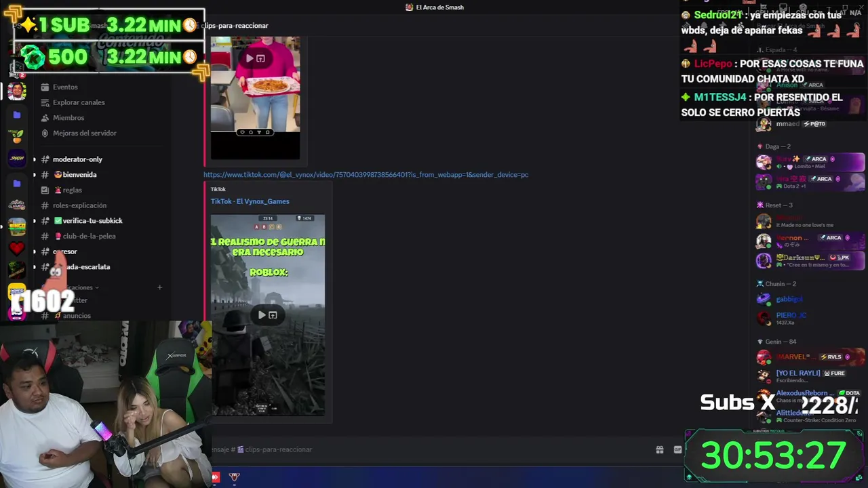Open the Gamers server icon
Screen dimensions: 868x488
(17, 204)
